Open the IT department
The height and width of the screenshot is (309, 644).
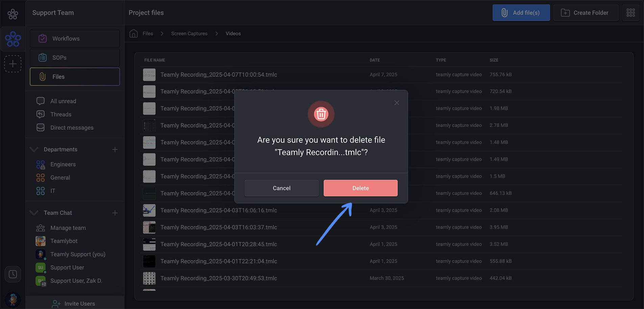[53, 191]
